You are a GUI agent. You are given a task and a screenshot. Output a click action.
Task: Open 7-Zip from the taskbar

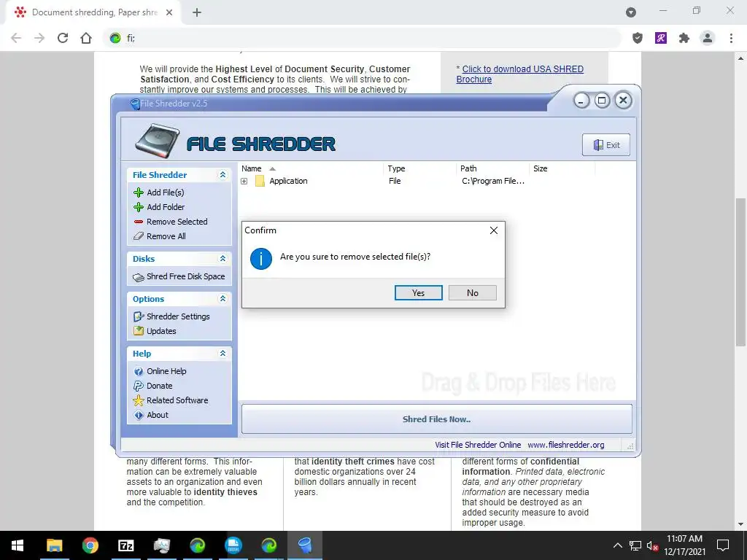[125, 545]
